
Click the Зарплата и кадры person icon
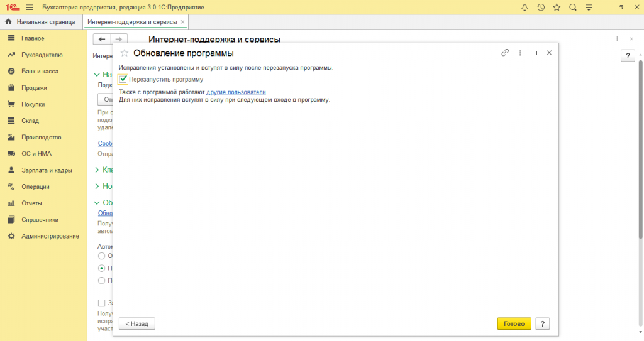11,170
